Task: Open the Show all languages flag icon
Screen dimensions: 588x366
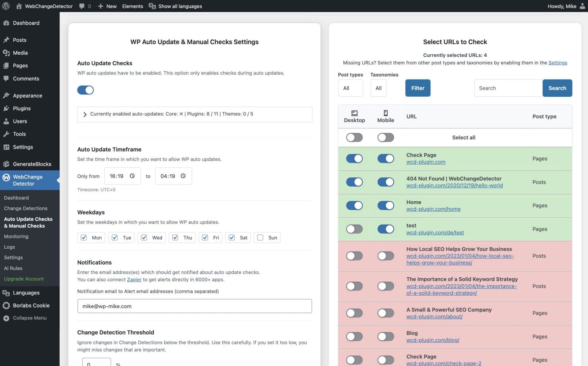Action: pos(152,6)
